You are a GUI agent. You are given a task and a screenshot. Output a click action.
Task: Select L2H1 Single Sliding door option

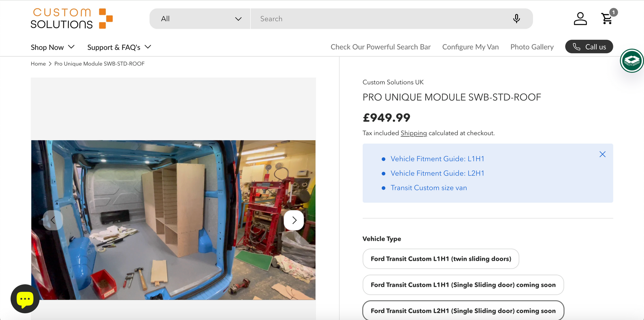click(x=463, y=311)
